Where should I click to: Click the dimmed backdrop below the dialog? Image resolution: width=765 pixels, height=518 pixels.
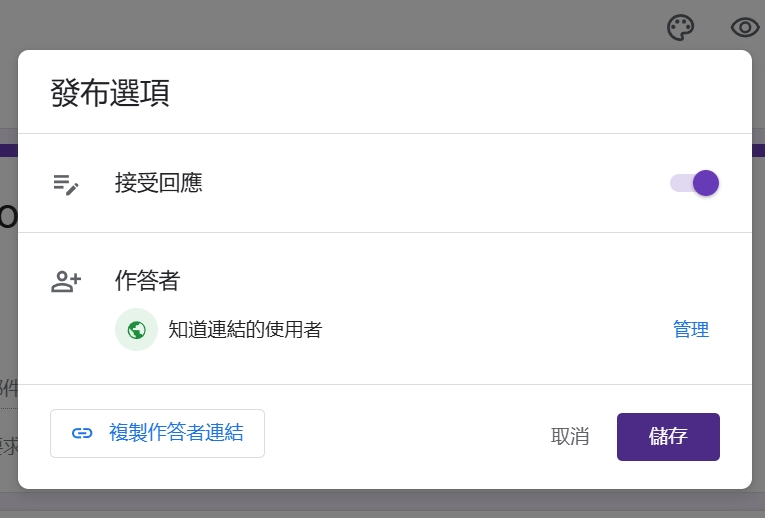[380, 504]
